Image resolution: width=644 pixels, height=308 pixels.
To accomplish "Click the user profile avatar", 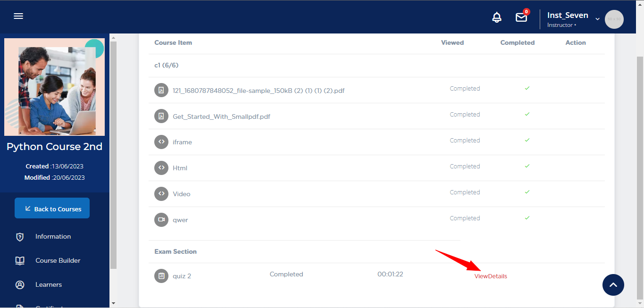I will pos(614,19).
